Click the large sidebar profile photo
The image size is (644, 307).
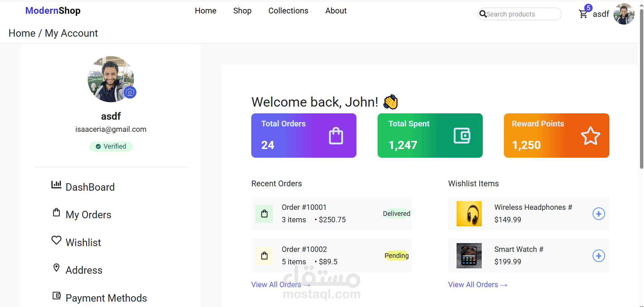tap(111, 79)
